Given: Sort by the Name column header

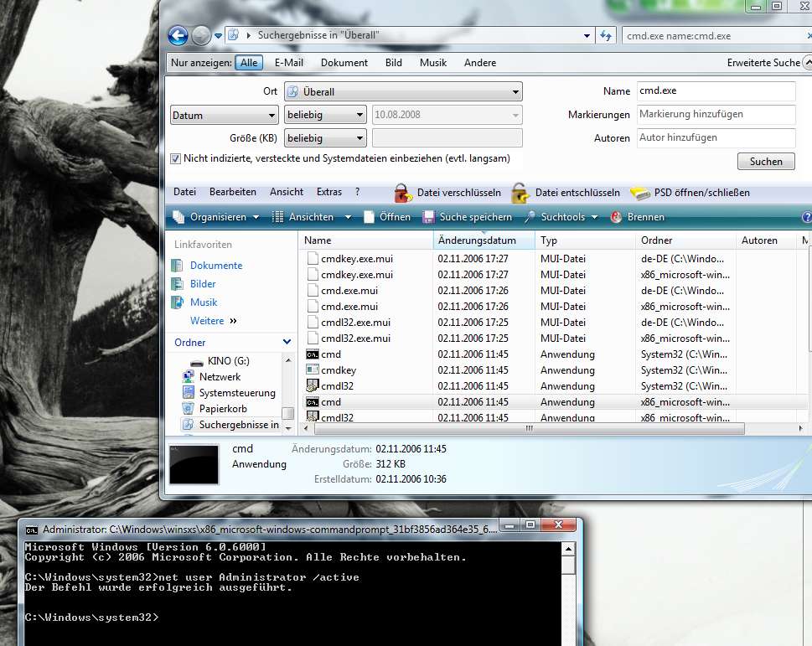Looking at the screenshot, I should [366, 240].
